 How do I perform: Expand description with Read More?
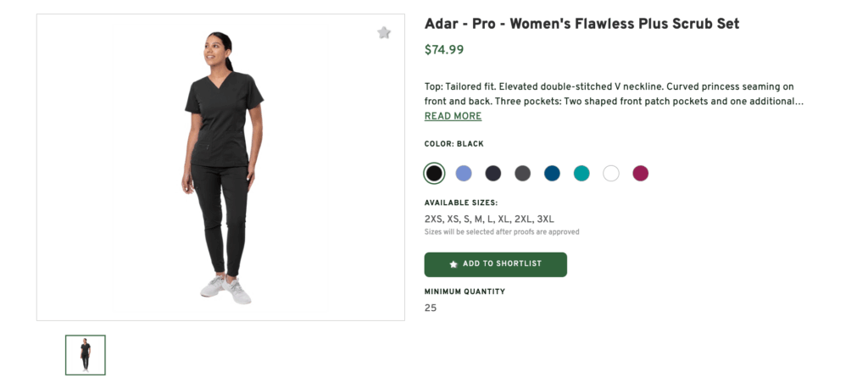click(453, 117)
